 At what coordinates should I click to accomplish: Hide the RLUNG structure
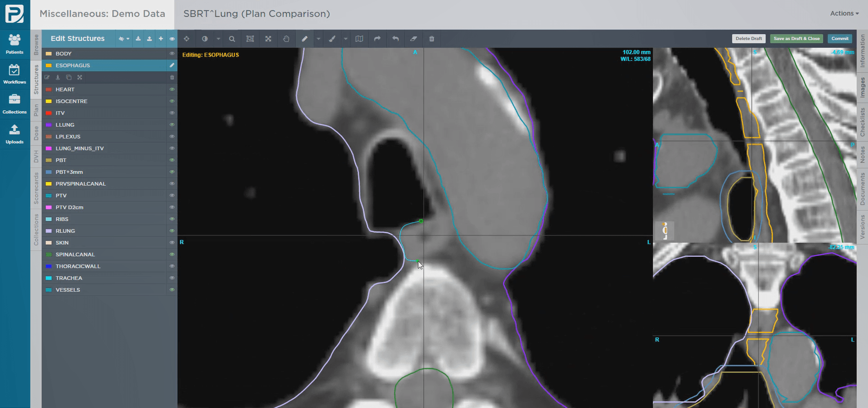[x=172, y=231]
